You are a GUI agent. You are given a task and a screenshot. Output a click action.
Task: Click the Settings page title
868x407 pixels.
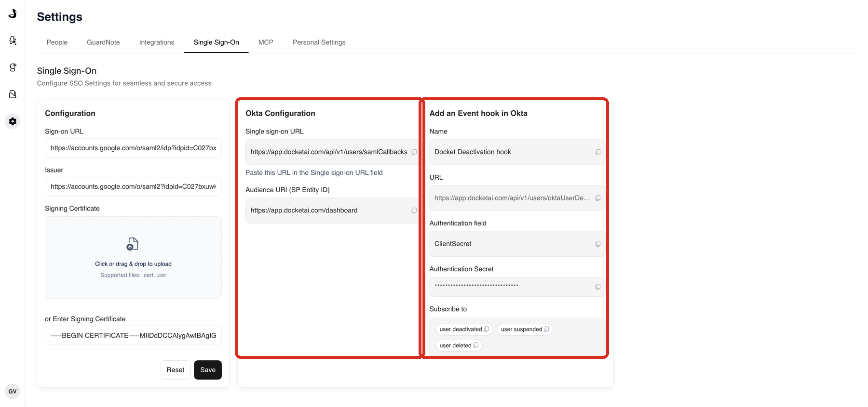pyautogui.click(x=60, y=17)
